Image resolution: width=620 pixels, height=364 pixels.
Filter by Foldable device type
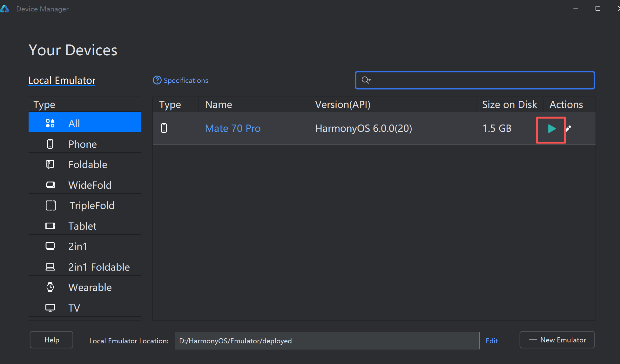[x=87, y=165]
